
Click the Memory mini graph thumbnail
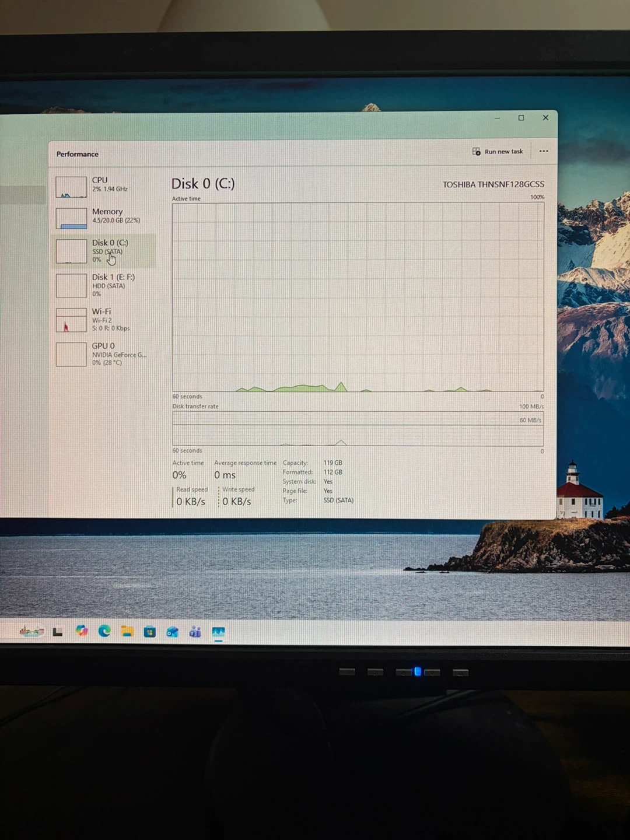tap(71, 218)
